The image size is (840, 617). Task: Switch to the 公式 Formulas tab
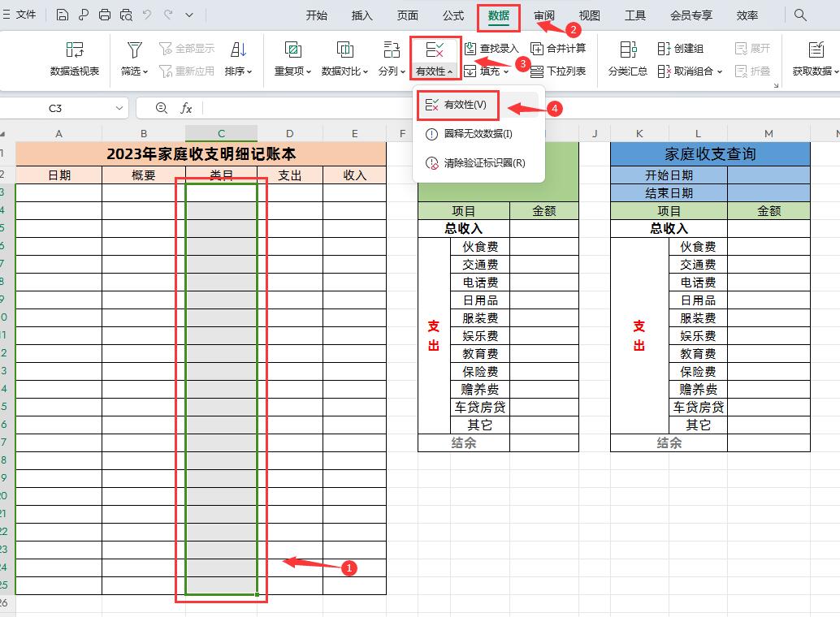[452, 15]
